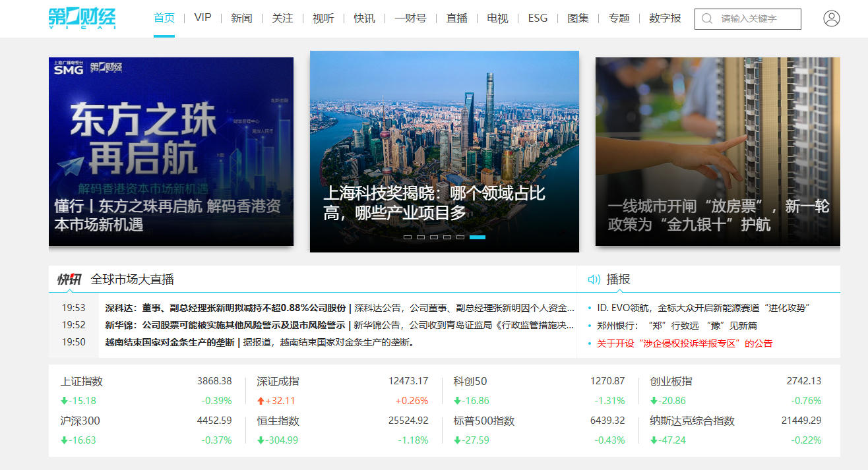Open the 深证成指 quote

point(278,382)
